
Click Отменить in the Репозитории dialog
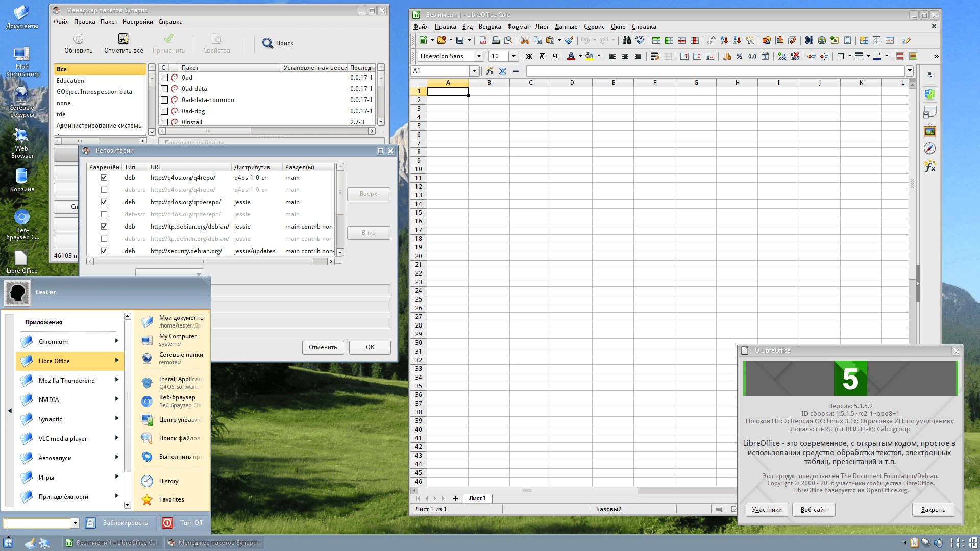pyautogui.click(x=323, y=347)
